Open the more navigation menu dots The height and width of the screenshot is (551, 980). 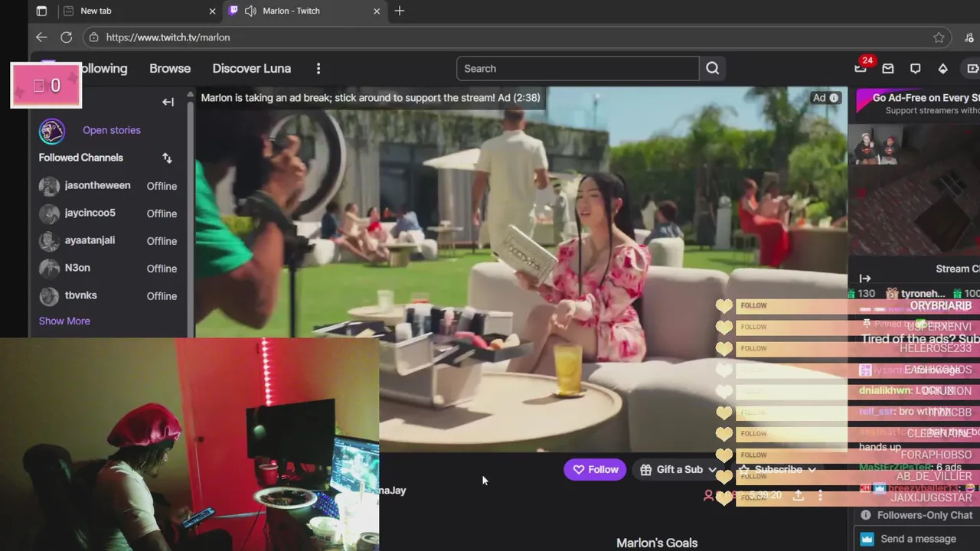tap(318, 69)
